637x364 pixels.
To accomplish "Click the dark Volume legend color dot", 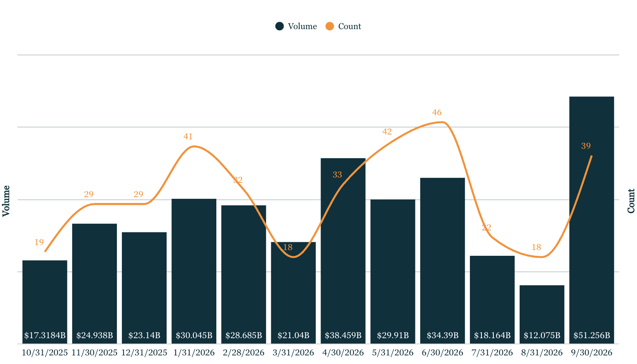I will point(280,26).
